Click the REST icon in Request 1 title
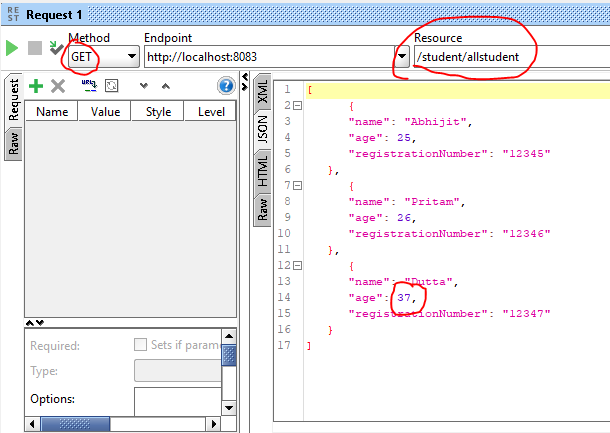The width and height of the screenshot is (610, 433). 13,14
